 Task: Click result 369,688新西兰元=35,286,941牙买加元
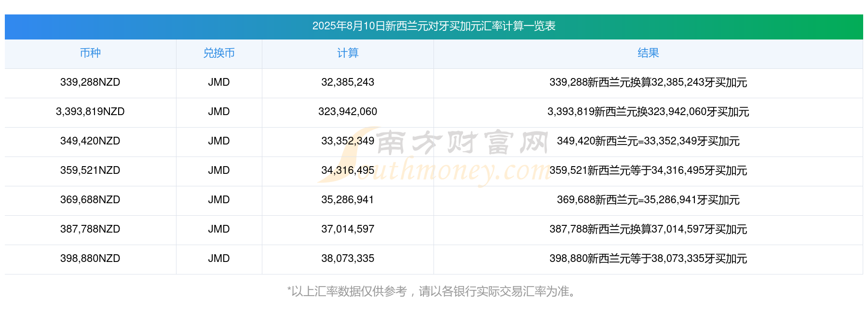[x=648, y=200]
